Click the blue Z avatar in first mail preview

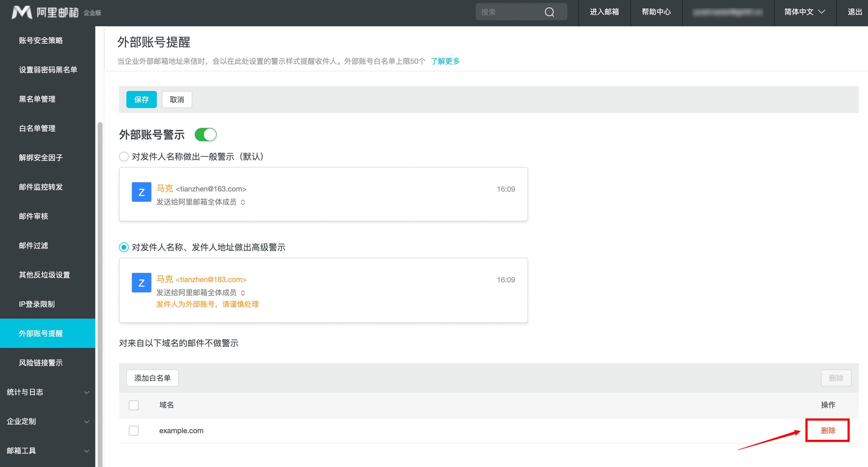tap(142, 192)
